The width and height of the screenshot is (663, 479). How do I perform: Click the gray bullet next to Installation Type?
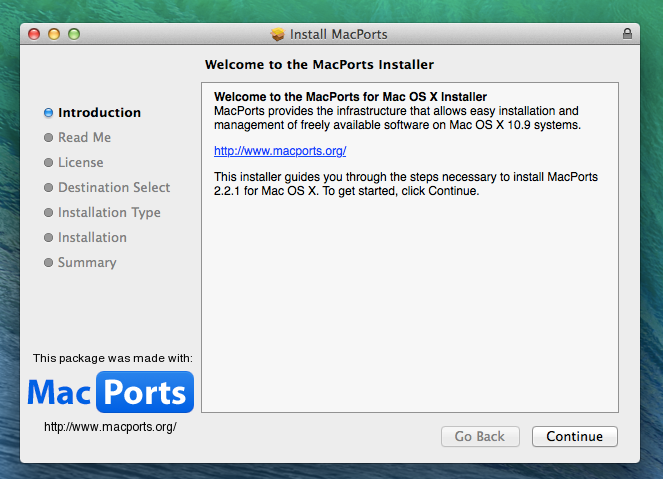click(49, 213)
